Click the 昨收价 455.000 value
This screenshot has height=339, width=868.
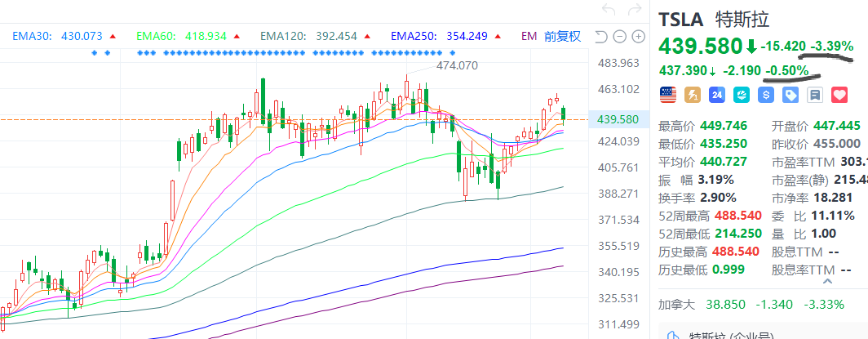tap(837, 144)
